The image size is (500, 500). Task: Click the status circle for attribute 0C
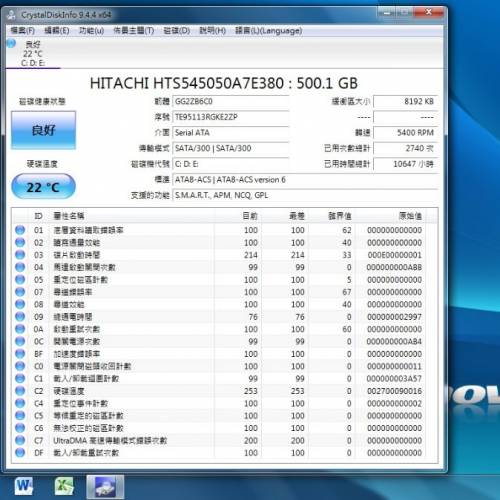pos(20,341)
